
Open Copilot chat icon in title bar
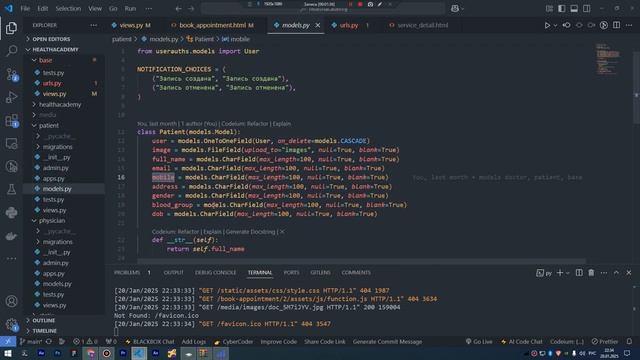(x=455, y=9)
